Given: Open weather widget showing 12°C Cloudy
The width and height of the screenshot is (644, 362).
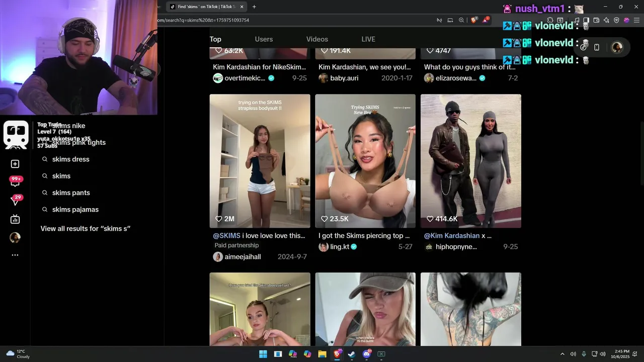Looking at the screenshot, I should [18, 354].
